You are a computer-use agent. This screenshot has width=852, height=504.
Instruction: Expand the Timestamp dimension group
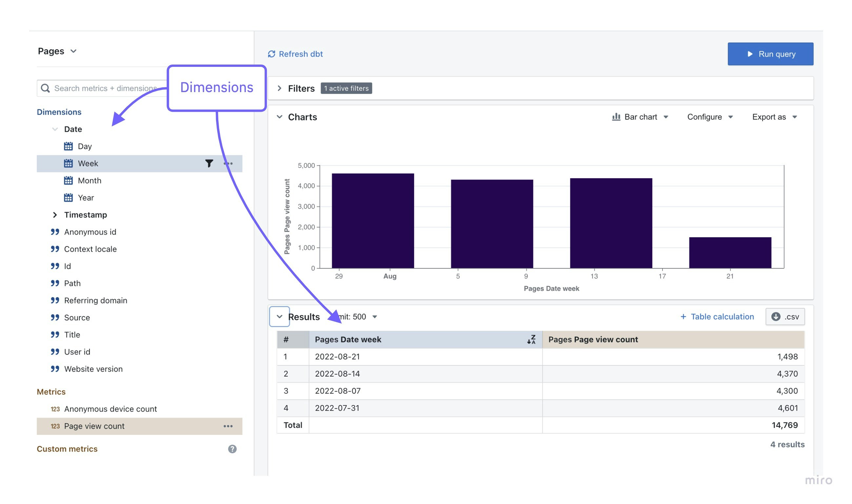[55, 215]
